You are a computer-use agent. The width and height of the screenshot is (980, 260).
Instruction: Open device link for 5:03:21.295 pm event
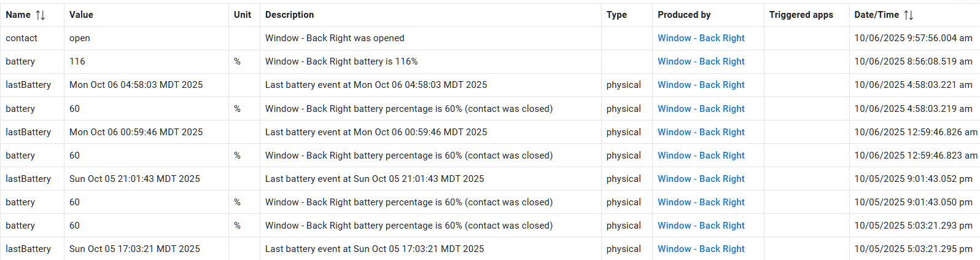coord(701,249)
